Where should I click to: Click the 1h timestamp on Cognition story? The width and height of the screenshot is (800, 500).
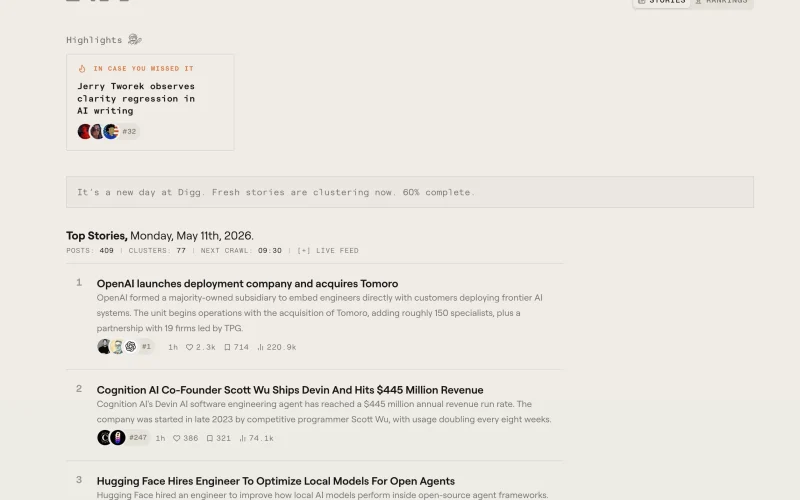point(160,438)
